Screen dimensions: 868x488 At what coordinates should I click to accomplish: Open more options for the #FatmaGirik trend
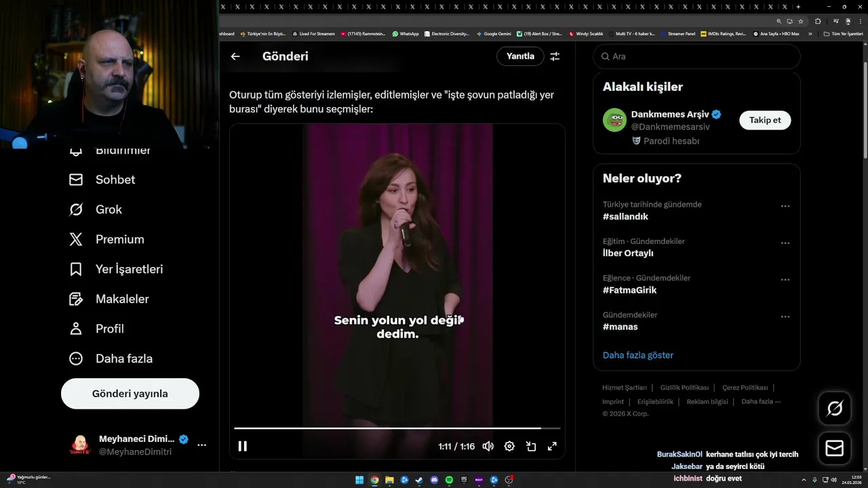785,279
